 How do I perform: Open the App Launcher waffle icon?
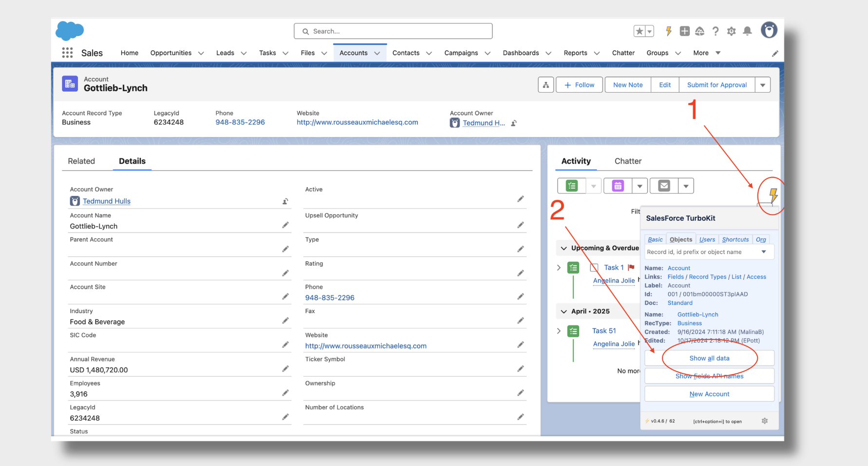click(67, 53)
